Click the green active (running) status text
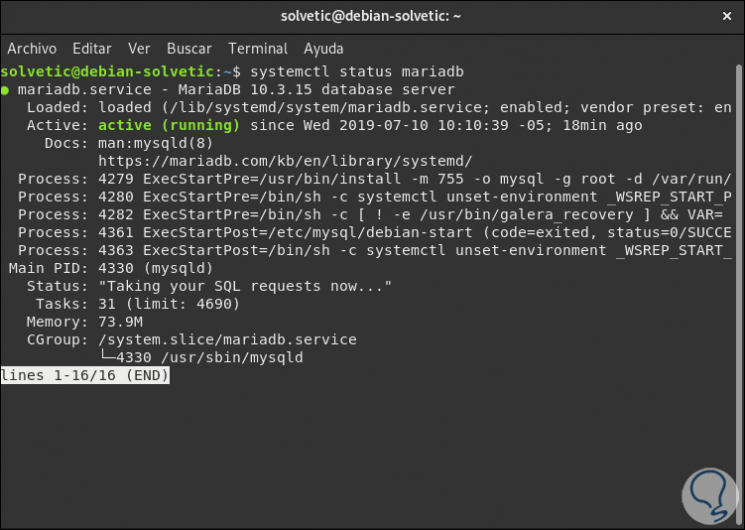Screen dimensions: 745x530 pyautogui.click(x=169, y=125)
